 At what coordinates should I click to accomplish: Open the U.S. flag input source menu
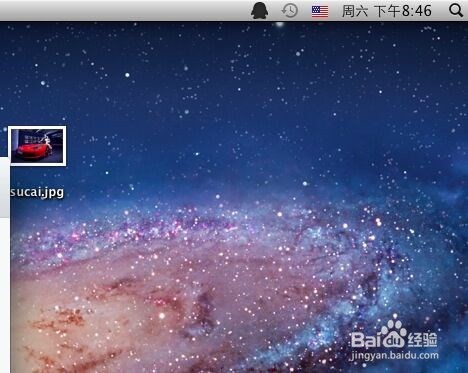[x=320, y=11]
